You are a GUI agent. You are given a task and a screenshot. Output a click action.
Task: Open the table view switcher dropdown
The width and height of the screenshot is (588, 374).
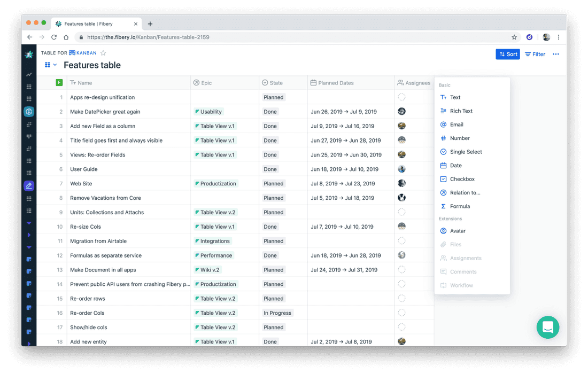(51, 65)
